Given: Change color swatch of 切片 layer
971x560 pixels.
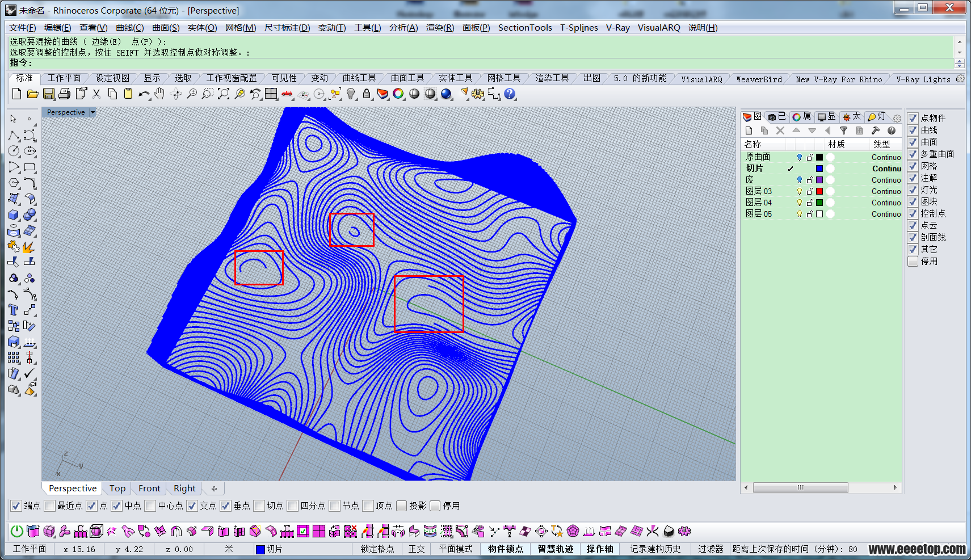Looking at the screenshot, I should tap(819, 169).
